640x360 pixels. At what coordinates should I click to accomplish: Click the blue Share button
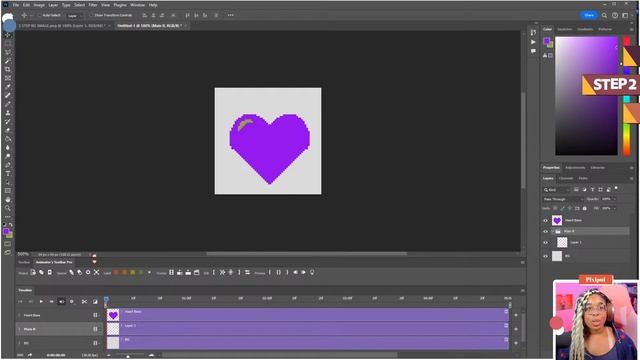(589, 16)
